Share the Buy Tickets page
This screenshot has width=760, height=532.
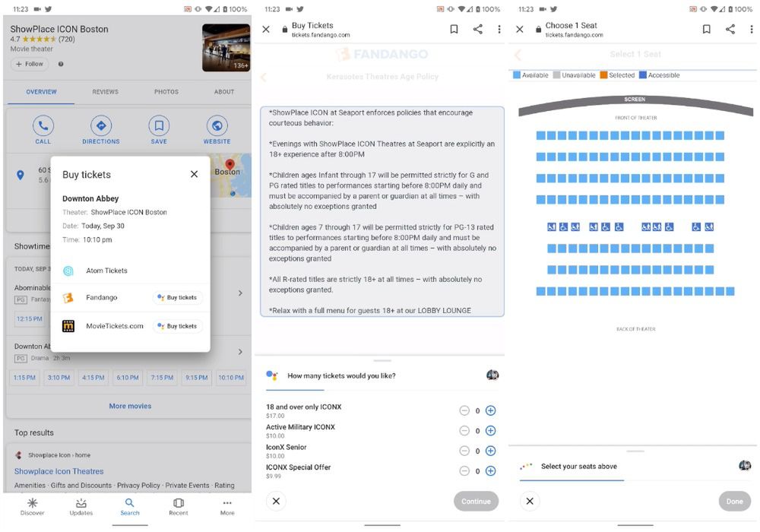pyautogui.click(x=478, y=29)
